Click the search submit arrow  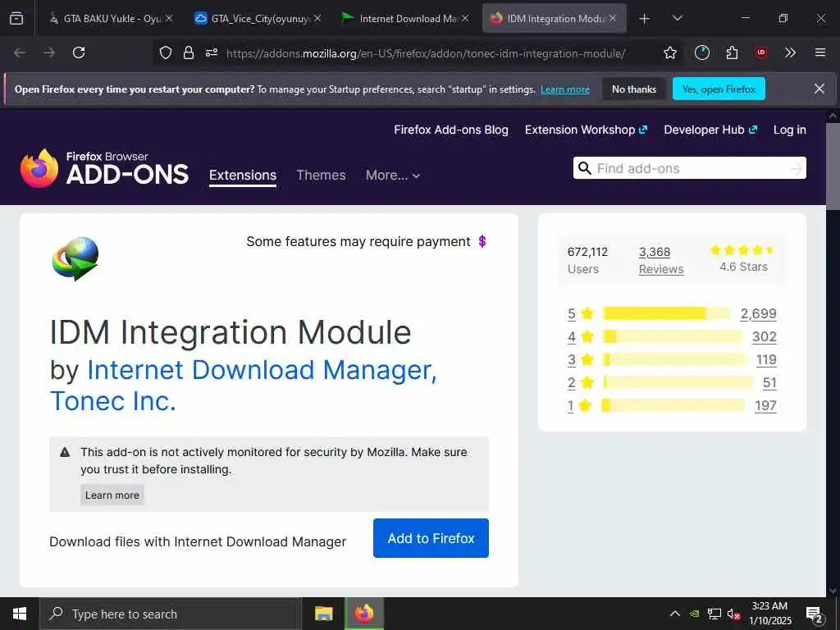[796, 169]
